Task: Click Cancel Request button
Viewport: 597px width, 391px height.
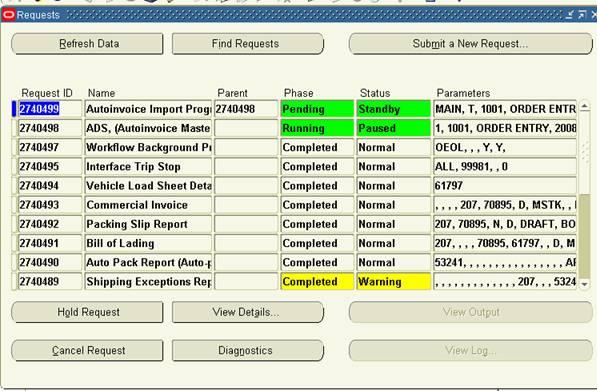Action: coord(87,351)
